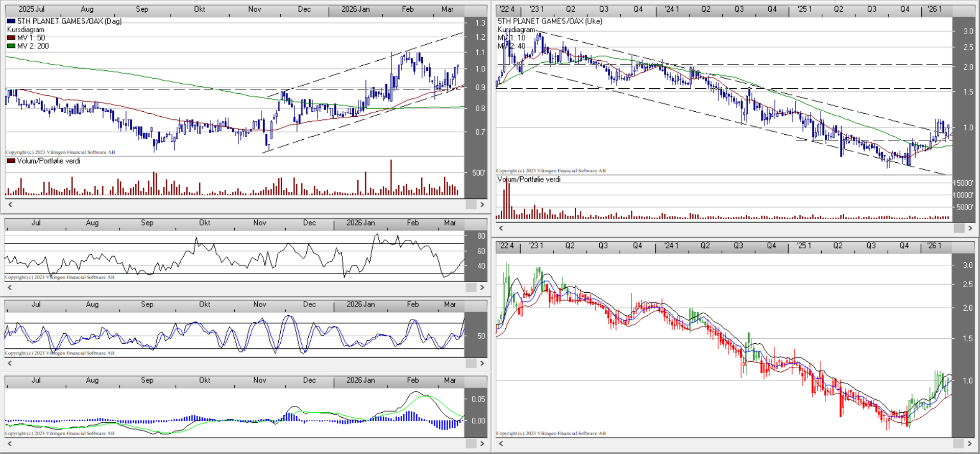Viewport: 980px width, 454px height.
Task: Click the red MV 1: 50 legend swatch
Action: (x=11, y=38)
